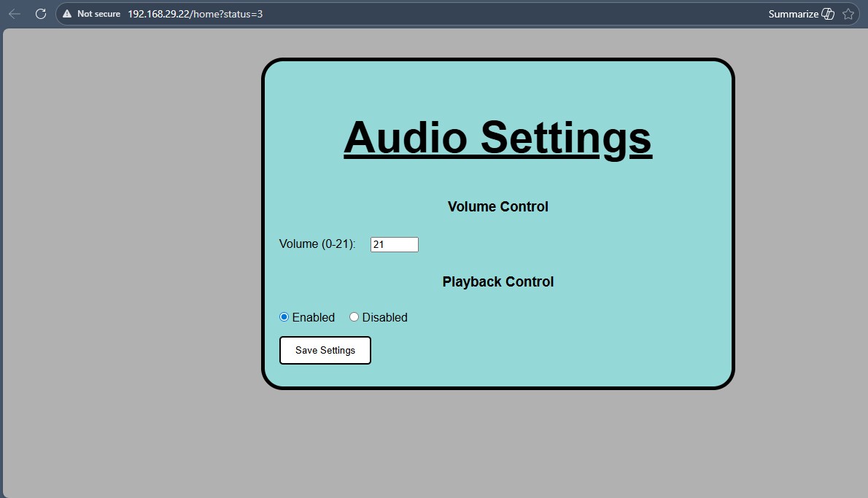Refresh the Audio Settings page
868x498 pixels.
click(x=40, y=13)
